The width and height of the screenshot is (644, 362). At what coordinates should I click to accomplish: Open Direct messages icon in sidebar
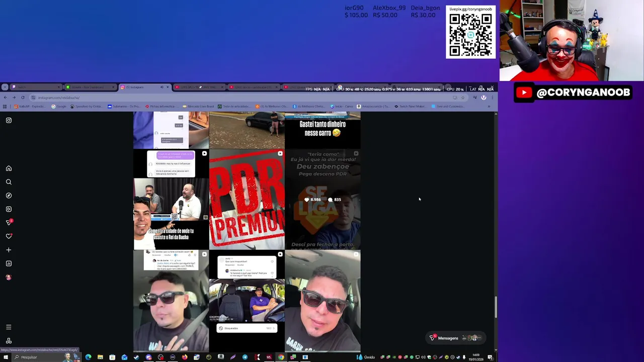point(9,223)
